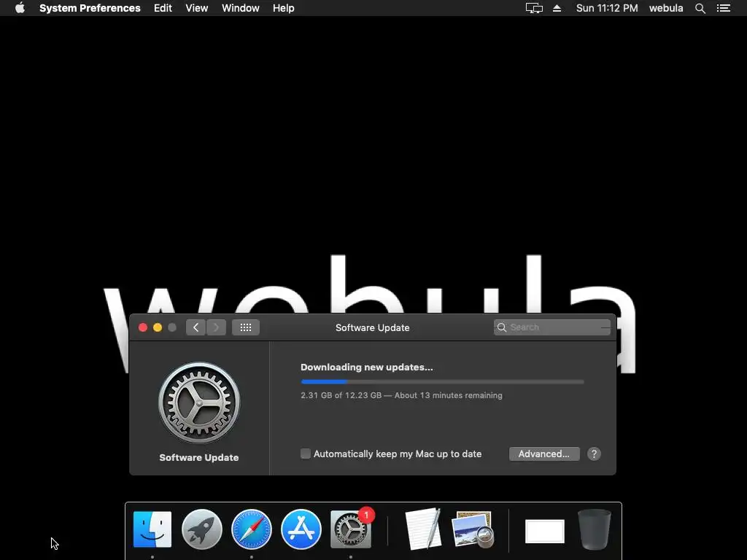This screenshot has height=560, width=747.
Task: Click the minimized white window in Dock
Action: click(544, 531)
